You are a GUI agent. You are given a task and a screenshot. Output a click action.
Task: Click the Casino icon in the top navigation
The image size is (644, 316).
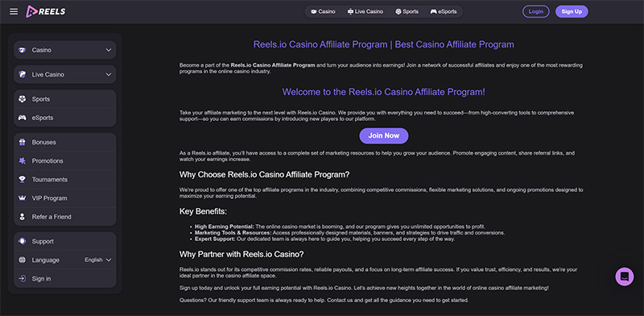(x=314, y=11)
